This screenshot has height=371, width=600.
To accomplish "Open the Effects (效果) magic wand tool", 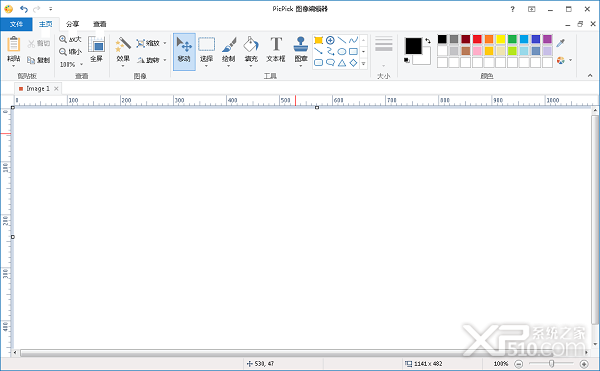I will [x=123, y=44].
